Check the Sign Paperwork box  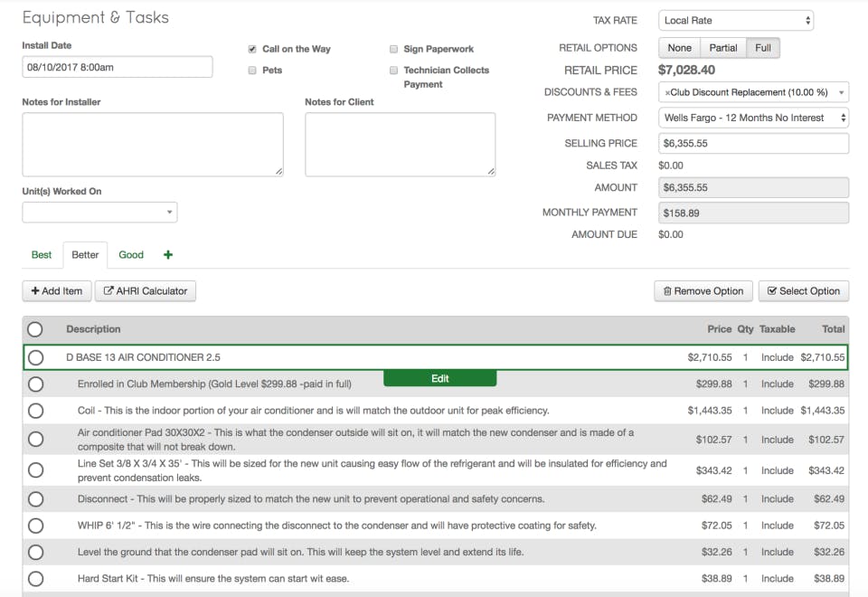point(394,49)
